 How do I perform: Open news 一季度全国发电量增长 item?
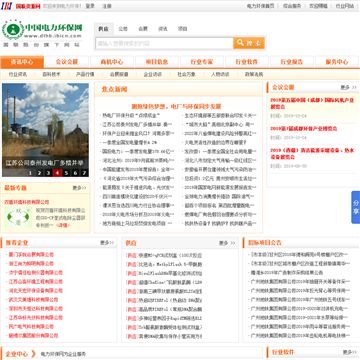[129, 142]
